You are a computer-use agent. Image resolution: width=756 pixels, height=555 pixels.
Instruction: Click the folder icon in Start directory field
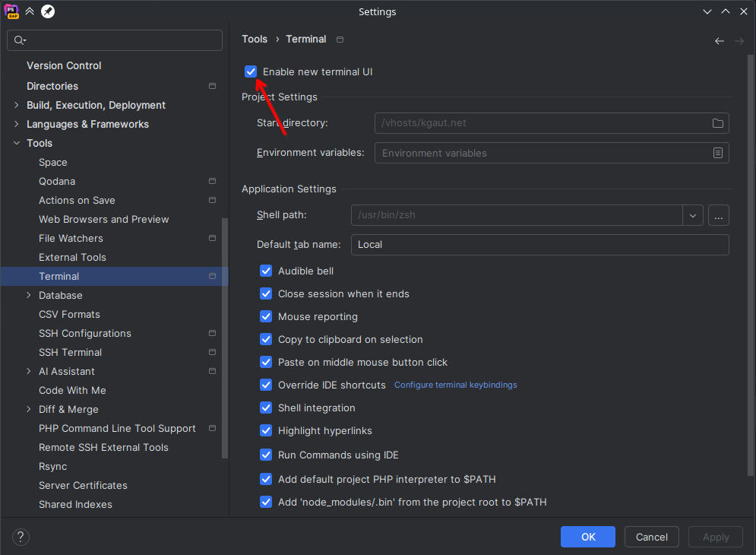[717, 123]
